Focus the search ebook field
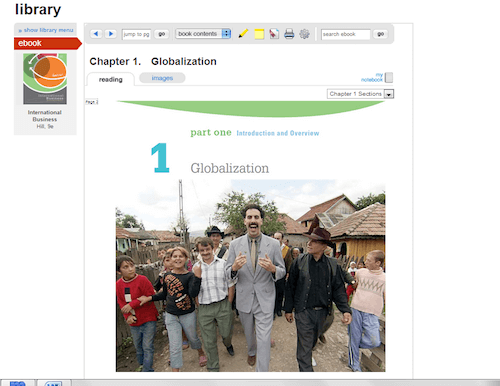The height and width of the screenshot is (386, 500). tap(346, 34)
